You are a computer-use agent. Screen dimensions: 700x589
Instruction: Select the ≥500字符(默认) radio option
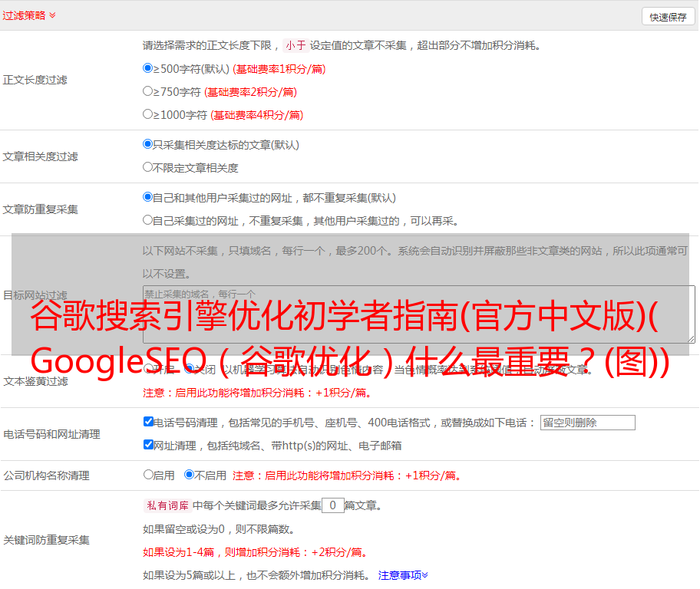tap(147, 67)
